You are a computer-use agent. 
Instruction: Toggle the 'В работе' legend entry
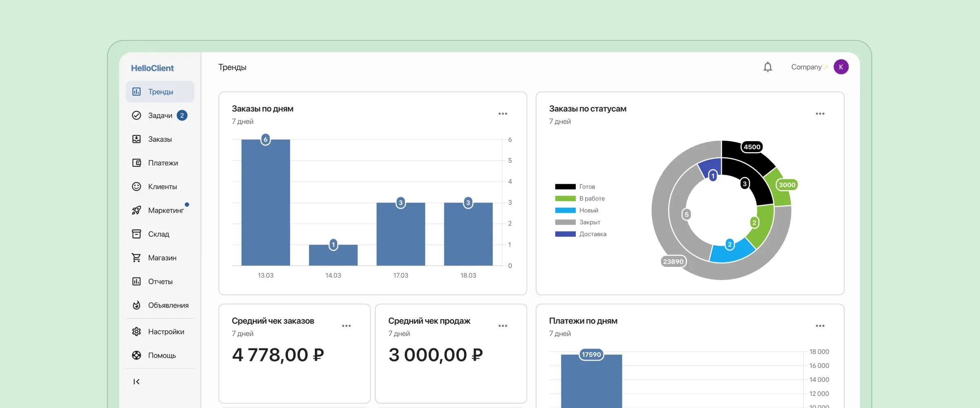point(580,198)
